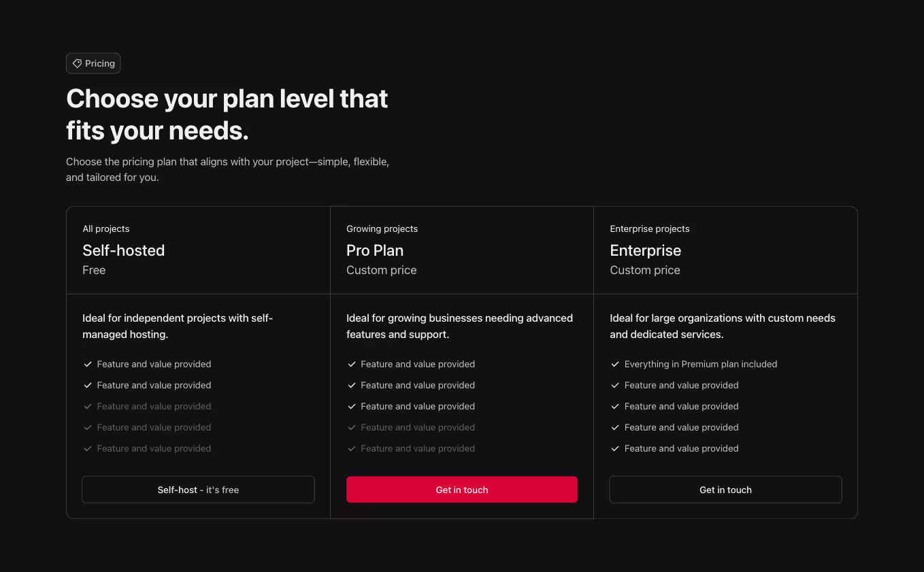This screenshot has height=572, width=924.
Task: Click the 'Free' label under Self-hosted
Action: pos(94,270)
